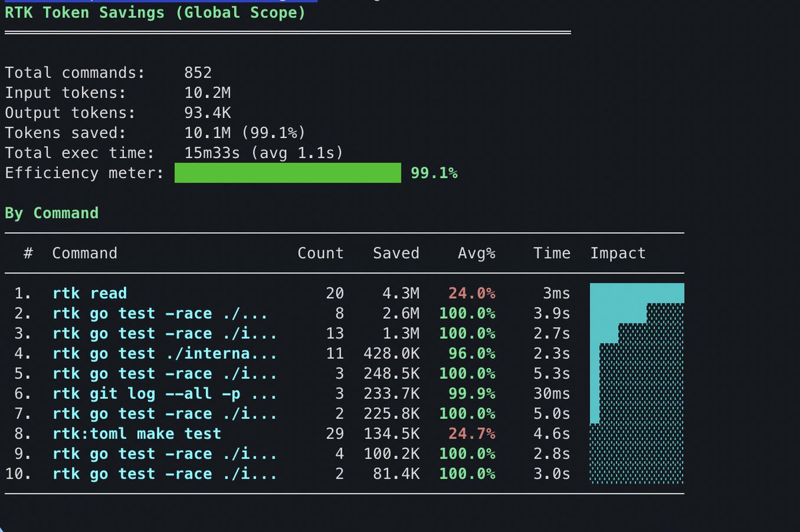Click the count value 29

tap(335, 433)
